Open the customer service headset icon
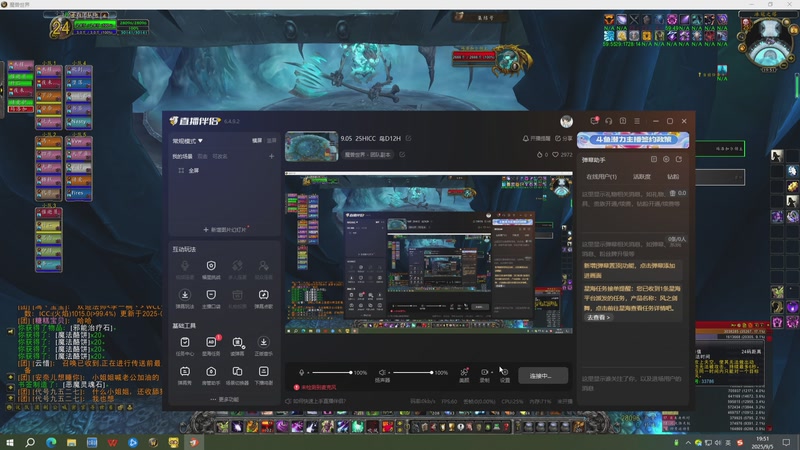The height and width of the screenshot is (450, 800). (608, 121)
